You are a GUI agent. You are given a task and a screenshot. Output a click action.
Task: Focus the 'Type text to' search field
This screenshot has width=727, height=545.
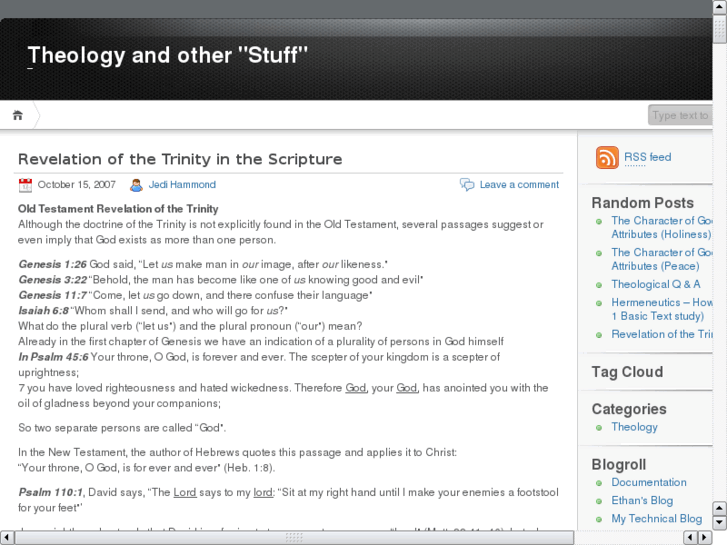coord(680,115)
